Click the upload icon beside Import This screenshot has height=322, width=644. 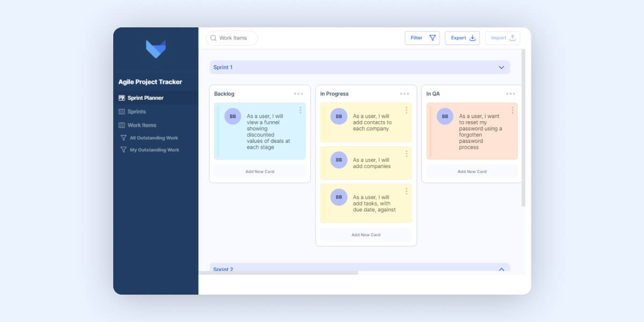pyautogui.click(x=511, y=38)
